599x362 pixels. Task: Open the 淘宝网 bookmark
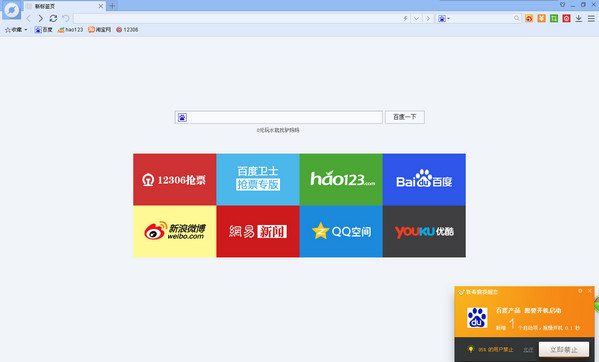click(x=99, y=29)
